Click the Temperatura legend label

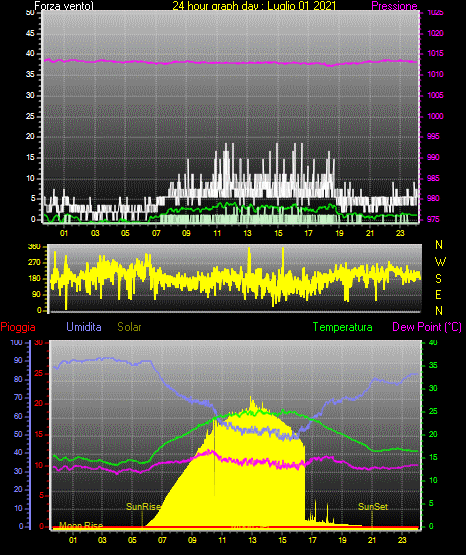[x=343, y=327]
